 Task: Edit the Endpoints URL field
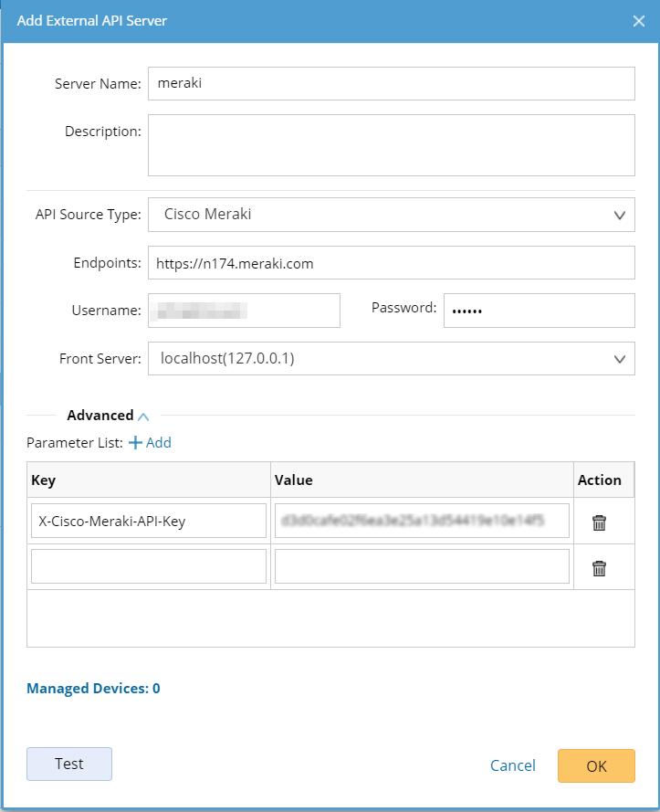pyautogui.click(x=392, y=263)
